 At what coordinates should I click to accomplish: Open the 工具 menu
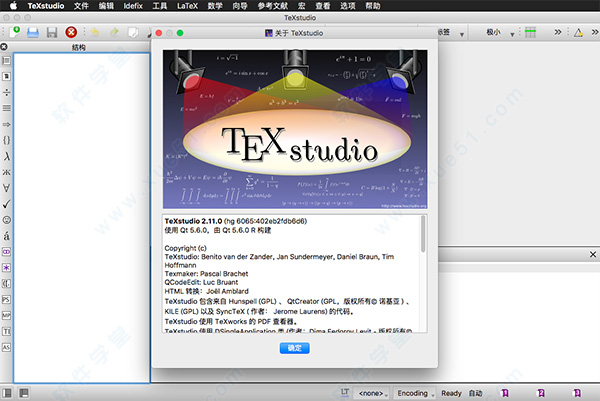(160, 6)
